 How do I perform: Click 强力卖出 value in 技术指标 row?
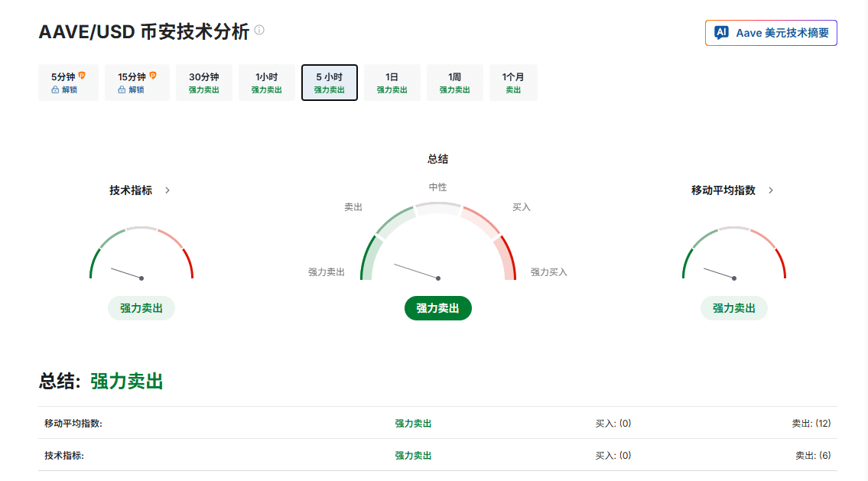point(413,456)
